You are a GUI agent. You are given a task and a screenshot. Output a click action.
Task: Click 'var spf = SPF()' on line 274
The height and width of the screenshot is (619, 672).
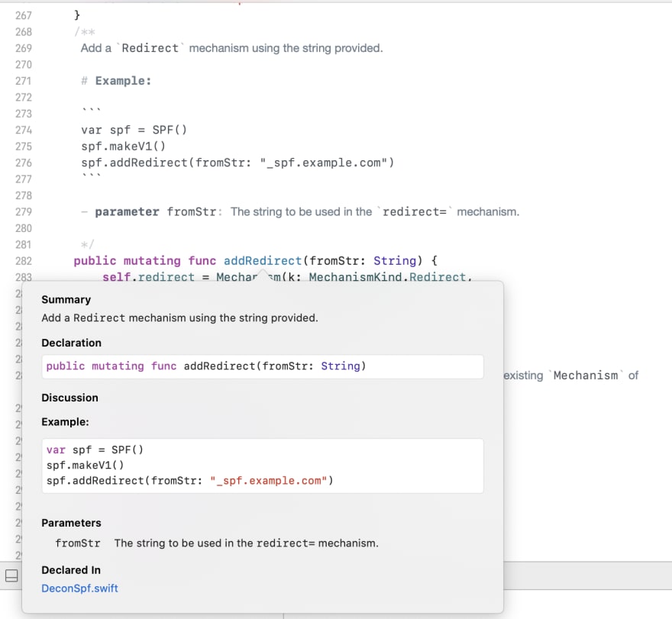tap(134, 130)
